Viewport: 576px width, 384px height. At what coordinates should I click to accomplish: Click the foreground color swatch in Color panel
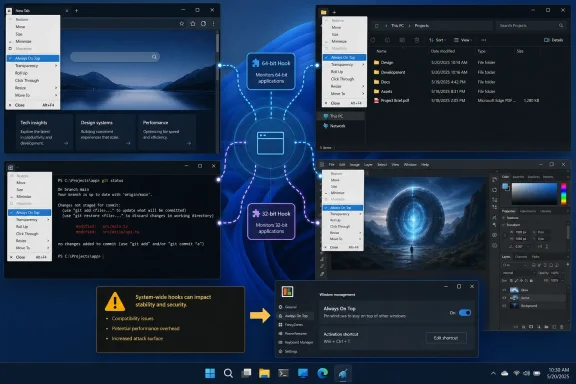[505, 186]
